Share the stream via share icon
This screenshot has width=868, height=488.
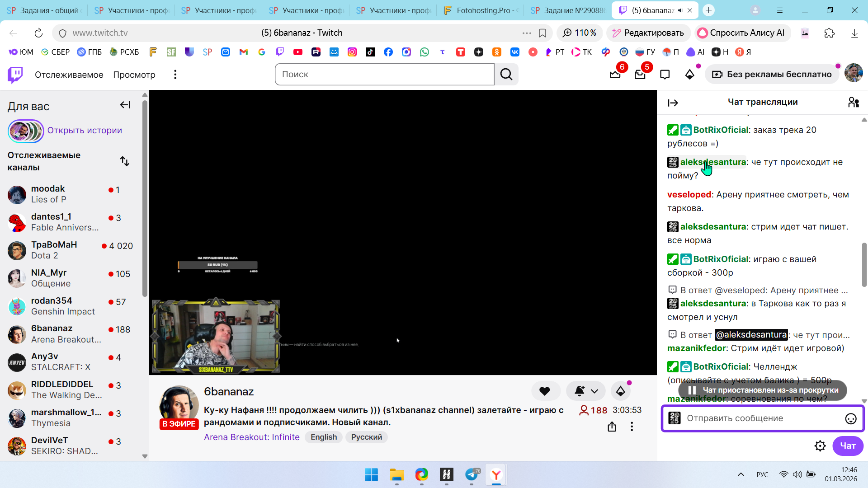click(x=612, y=427)
